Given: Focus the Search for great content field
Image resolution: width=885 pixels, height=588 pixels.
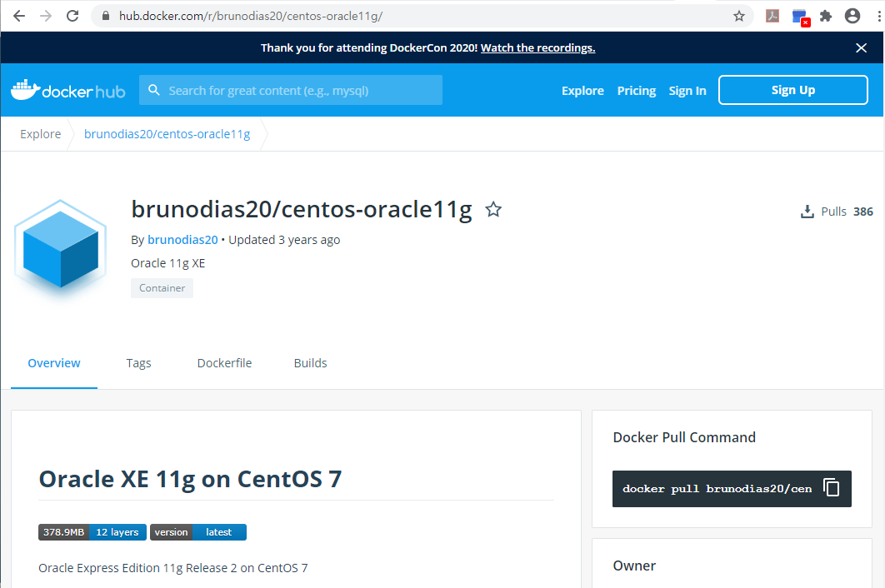Looking at the screenshot, I should click(291, 90).
